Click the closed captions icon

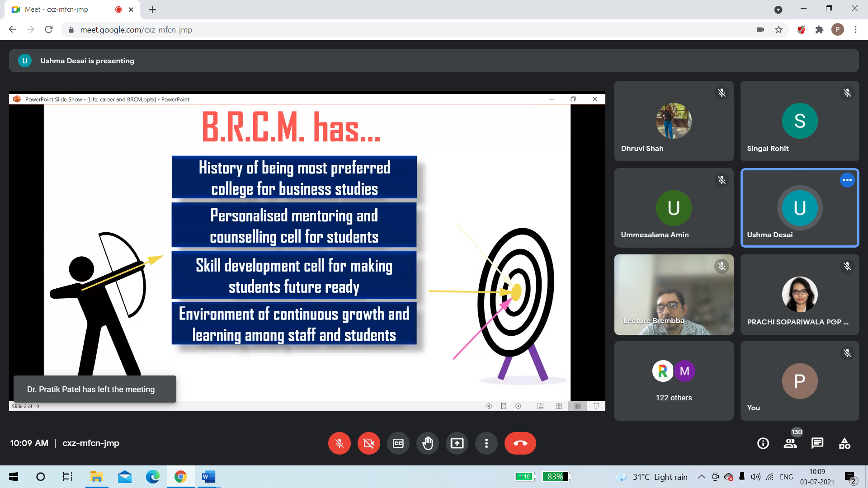click(x=398, y=443)
